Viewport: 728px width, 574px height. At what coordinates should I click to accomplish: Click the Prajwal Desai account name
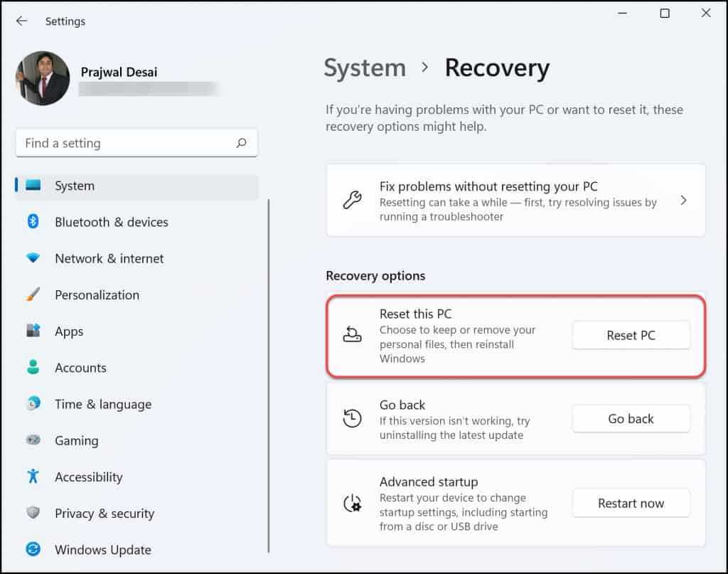pyautogui.click(x=119, y=72)
